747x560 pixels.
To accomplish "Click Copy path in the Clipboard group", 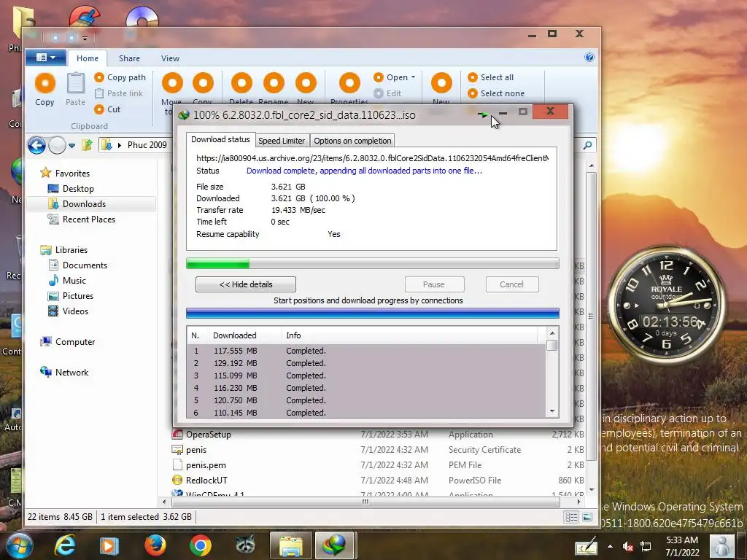I will pos(120,77).
